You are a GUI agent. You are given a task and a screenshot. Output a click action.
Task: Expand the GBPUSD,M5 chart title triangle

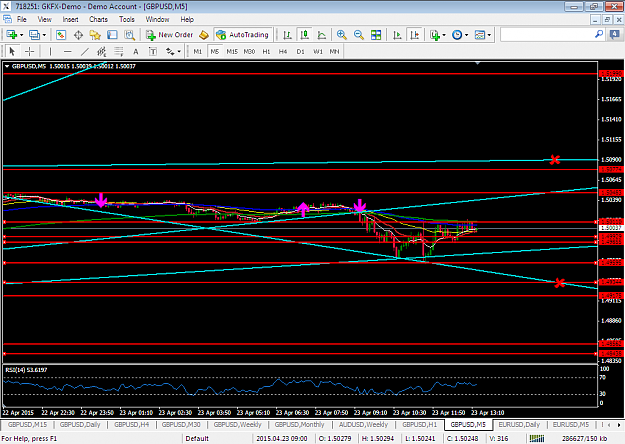click(x=7, y=66)
